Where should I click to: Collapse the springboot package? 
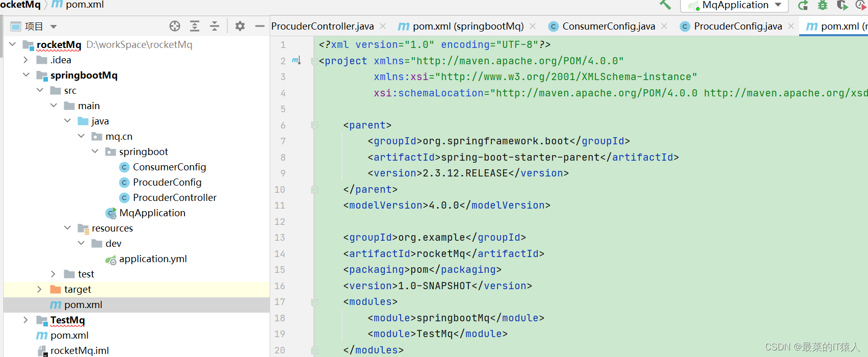95,151
